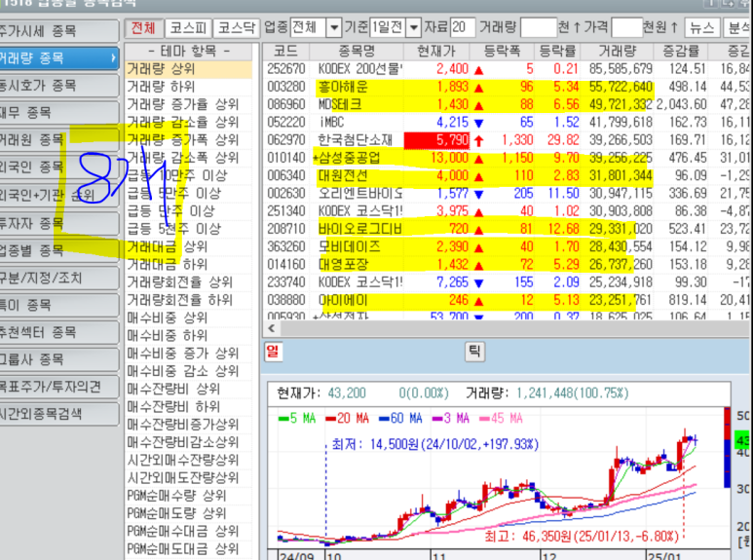753x560 pixels.
Task: Select MDS테크 stock row
Action: (x=506, y=105)
